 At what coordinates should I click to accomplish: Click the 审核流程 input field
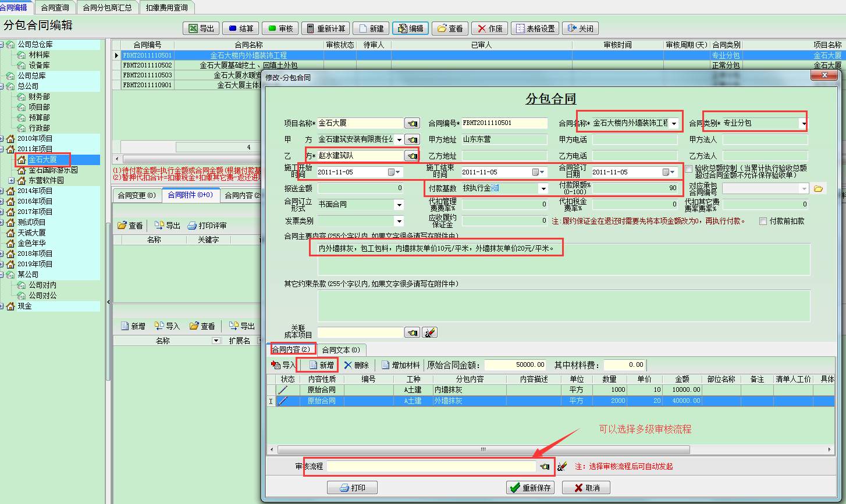click(x=431, y=466)
